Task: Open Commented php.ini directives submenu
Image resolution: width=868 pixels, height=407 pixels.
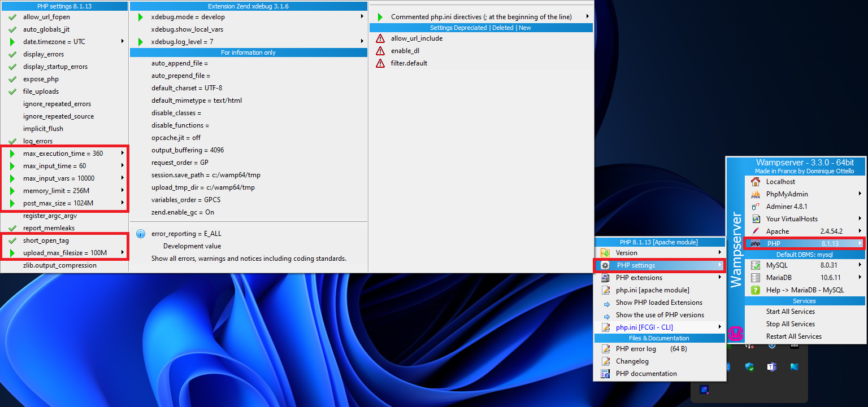Action: click(481, 17)
